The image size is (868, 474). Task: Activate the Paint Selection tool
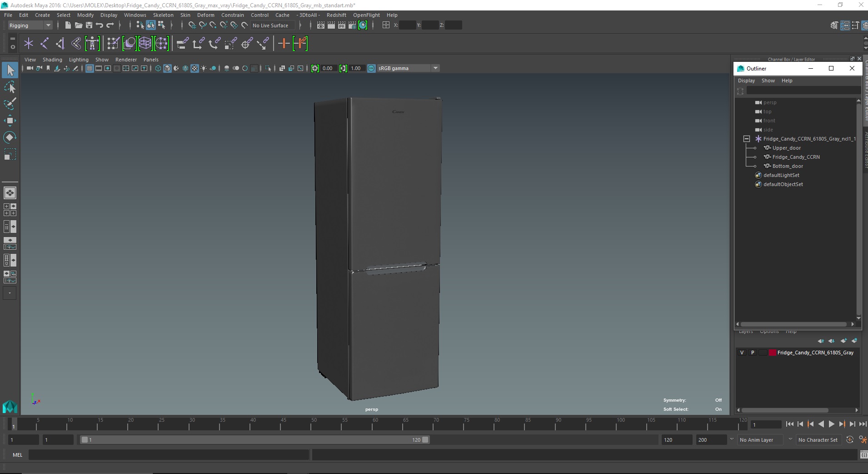point(10,104)
